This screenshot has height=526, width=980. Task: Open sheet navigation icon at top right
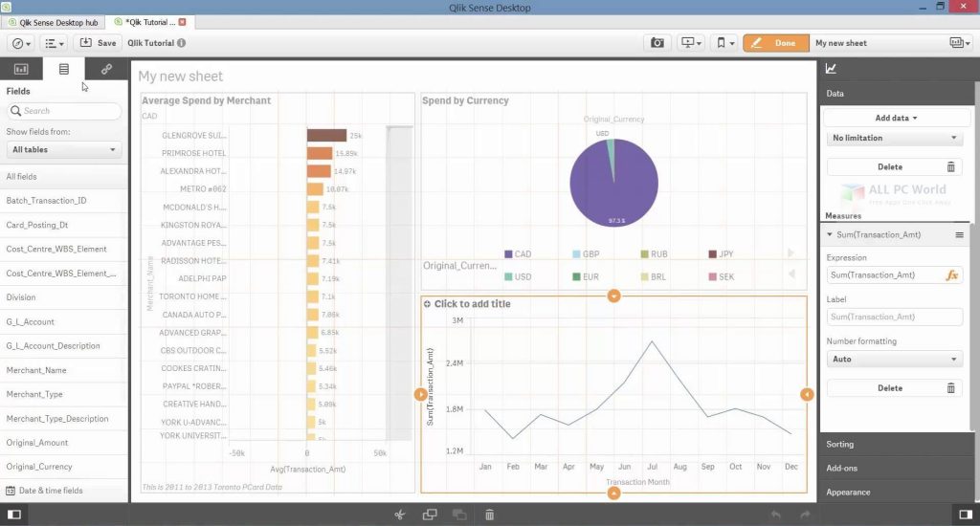(x=959, y=43)
